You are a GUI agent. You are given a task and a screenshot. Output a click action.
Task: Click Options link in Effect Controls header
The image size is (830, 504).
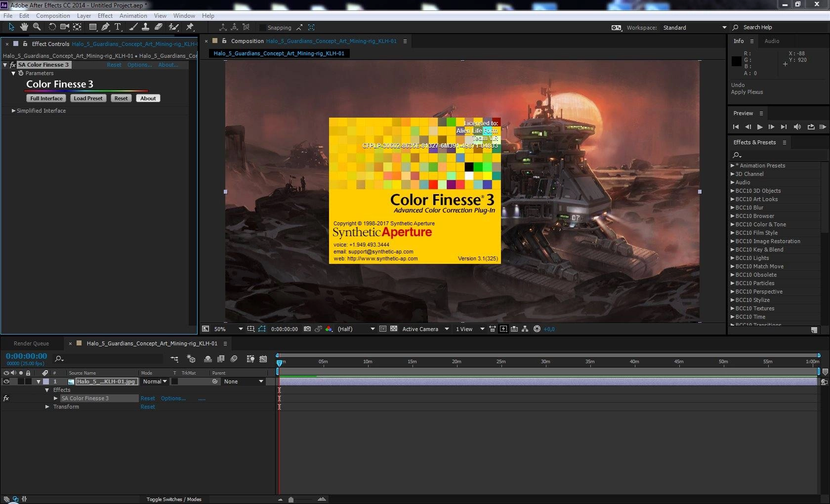click(x=140, y=65)
